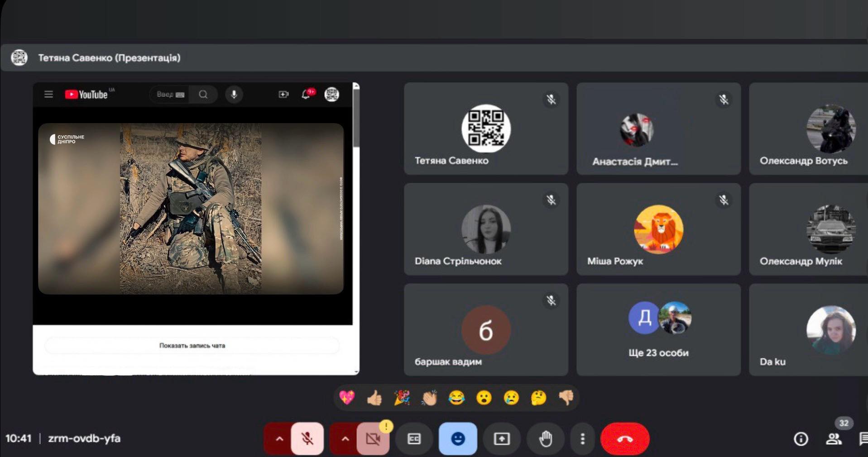The height and width of the screenshot is (457, 868).
Task: Expand video settings arrow next to camera
Action: coord(345,438)
